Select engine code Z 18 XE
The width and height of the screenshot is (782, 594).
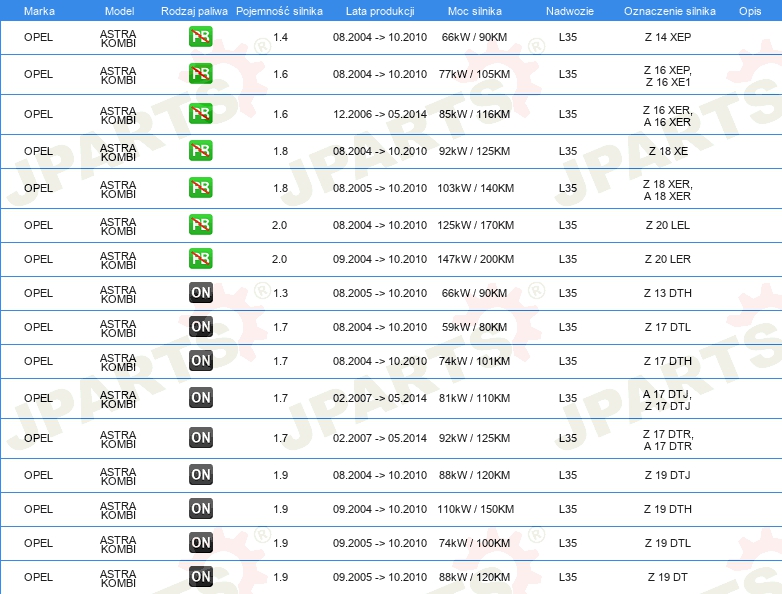668,151
